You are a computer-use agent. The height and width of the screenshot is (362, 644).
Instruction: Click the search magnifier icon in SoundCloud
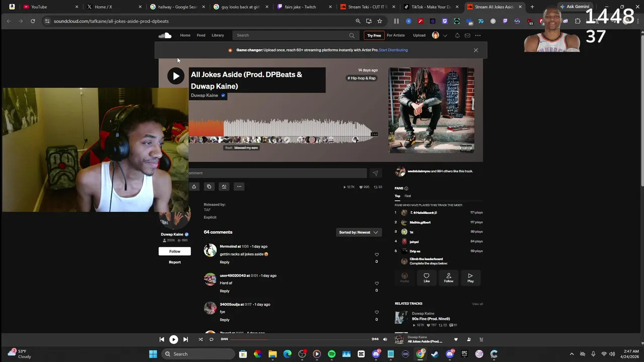click(x=352, y=35)
